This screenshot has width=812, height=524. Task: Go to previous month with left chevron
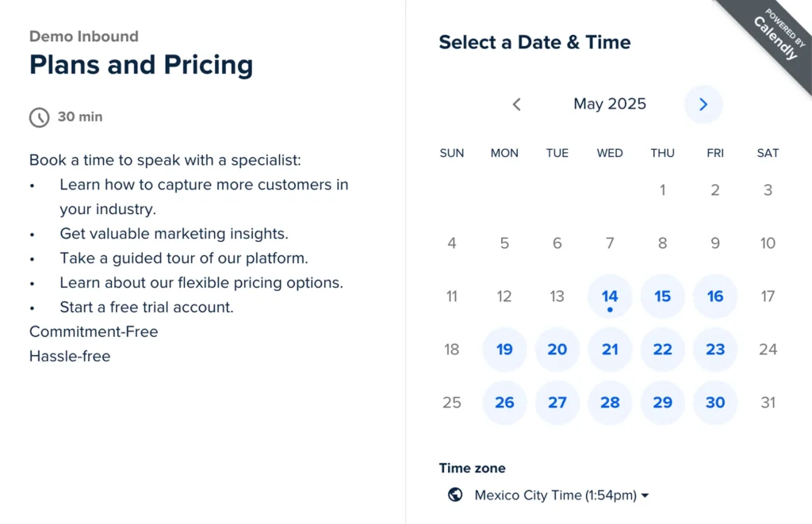[x=517, y=105]
